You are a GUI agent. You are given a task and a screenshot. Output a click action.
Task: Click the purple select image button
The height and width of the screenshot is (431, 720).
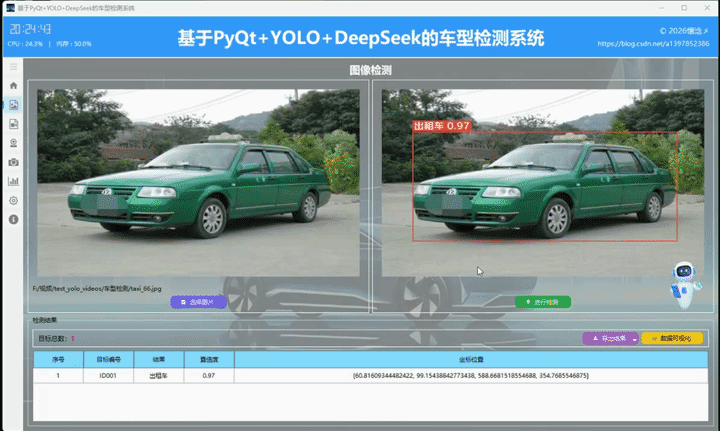[198, 302]
